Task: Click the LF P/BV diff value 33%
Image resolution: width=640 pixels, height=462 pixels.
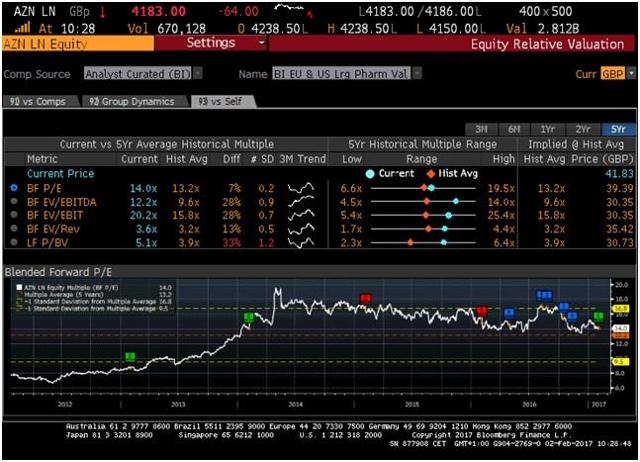Action: click(231, 242)
